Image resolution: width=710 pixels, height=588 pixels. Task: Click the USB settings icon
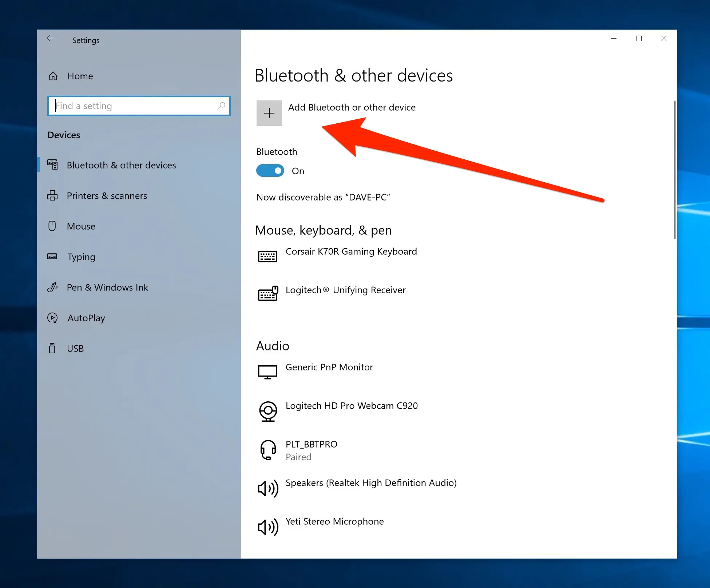click(x=52, y=348)
